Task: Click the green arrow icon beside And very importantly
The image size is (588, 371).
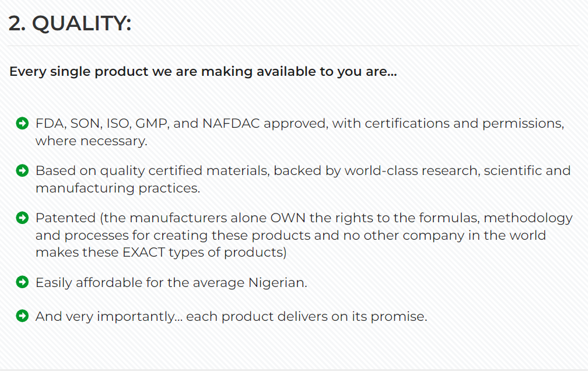Action: [22, 316]
